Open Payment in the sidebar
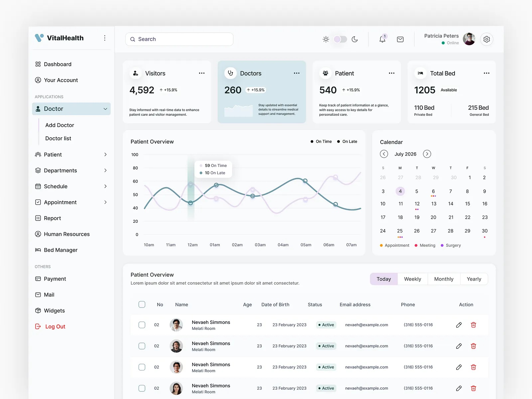This screenshot has width=532, height=399. click(51, 279)
